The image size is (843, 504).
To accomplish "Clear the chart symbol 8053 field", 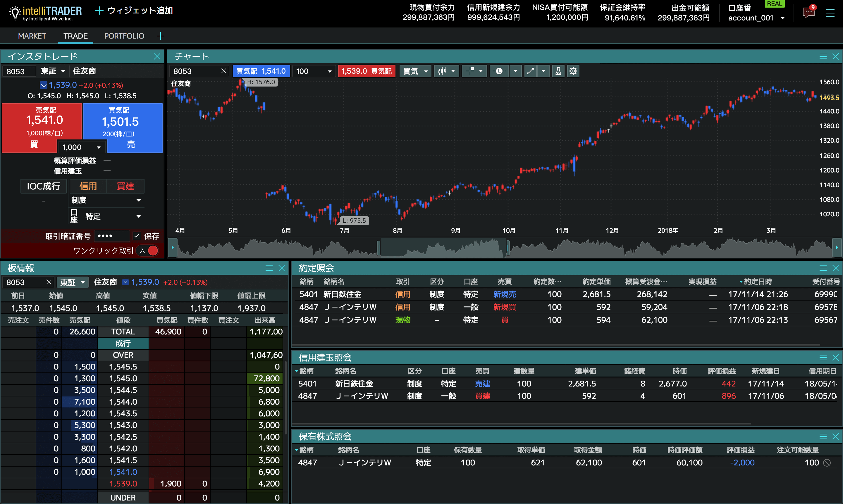I will [223, 71].
